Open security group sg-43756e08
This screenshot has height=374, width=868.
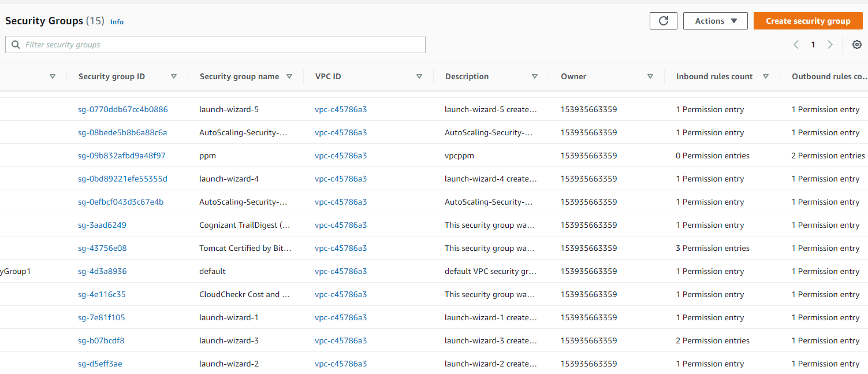[x=102, y=247]
